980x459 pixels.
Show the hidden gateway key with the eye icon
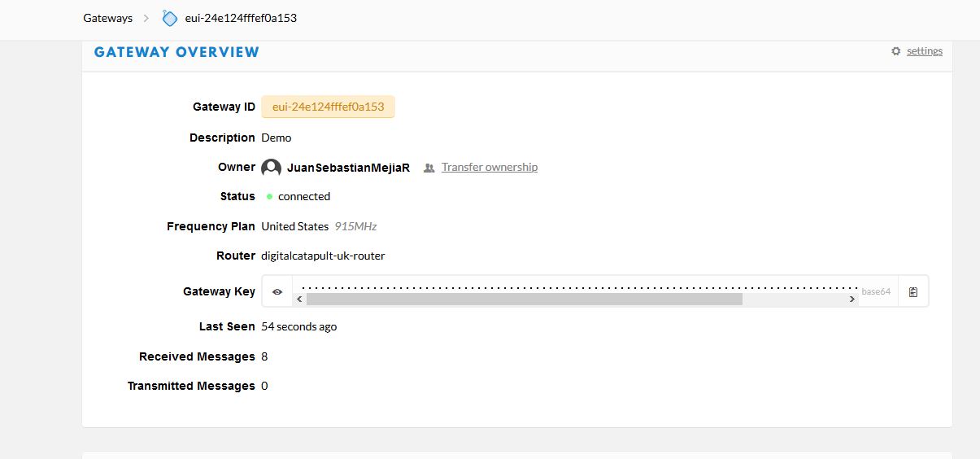coord(277,291)
